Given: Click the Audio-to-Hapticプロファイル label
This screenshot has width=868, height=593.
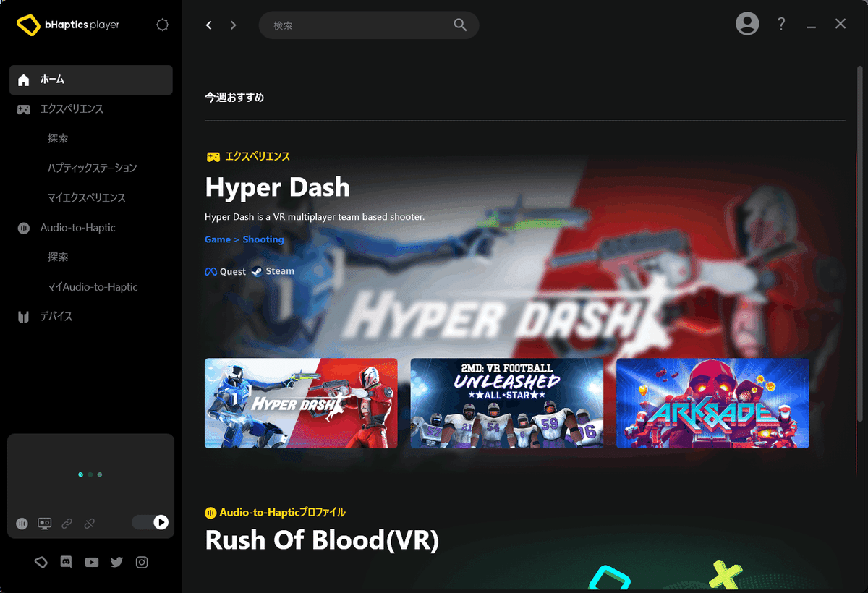Looking at the screenshot, I should (283, 513).
